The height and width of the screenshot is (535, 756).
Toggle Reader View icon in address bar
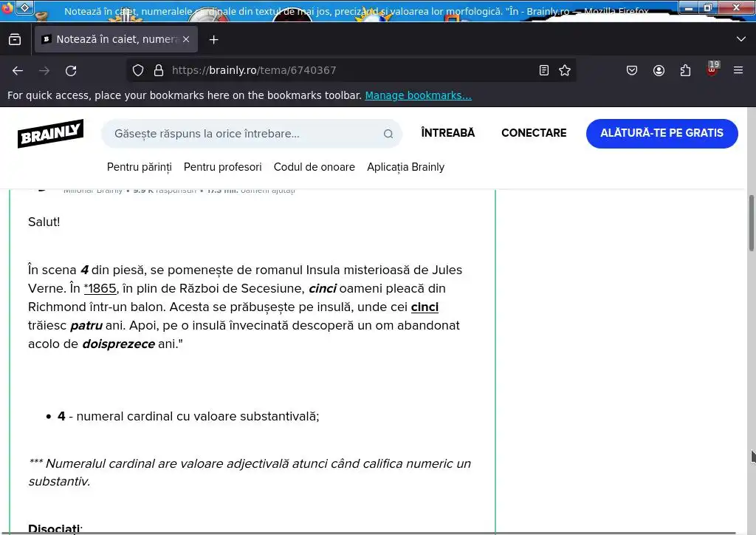click(544, 70)
